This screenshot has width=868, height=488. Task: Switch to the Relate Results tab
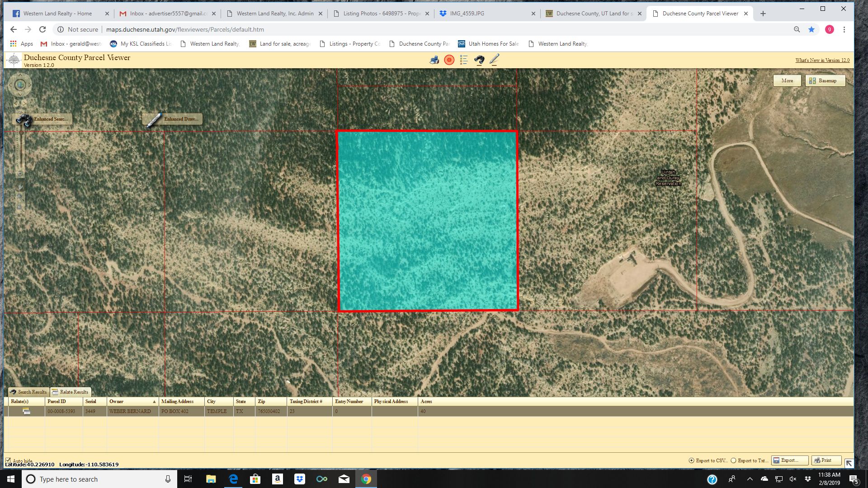click(71, 392)
